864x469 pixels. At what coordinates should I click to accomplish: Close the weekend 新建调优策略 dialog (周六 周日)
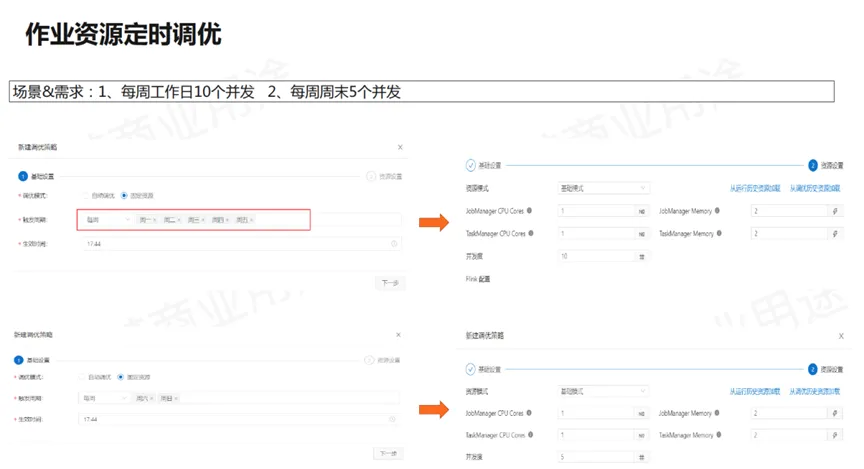[398, 335]
